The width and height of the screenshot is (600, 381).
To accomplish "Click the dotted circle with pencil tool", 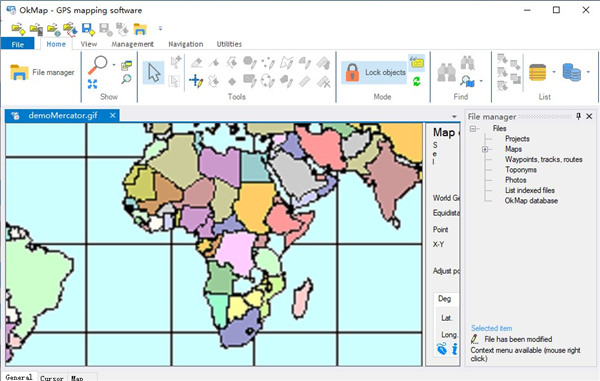I will [267, 81].
